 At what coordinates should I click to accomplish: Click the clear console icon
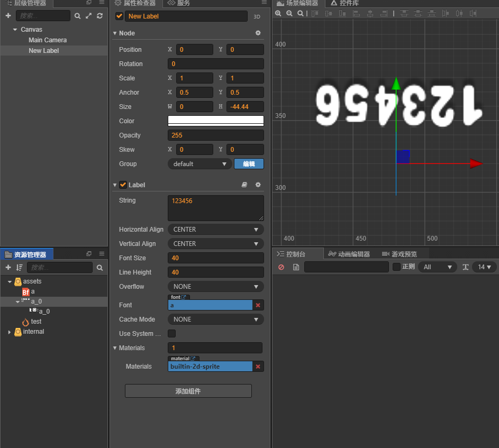pos(281,267)
